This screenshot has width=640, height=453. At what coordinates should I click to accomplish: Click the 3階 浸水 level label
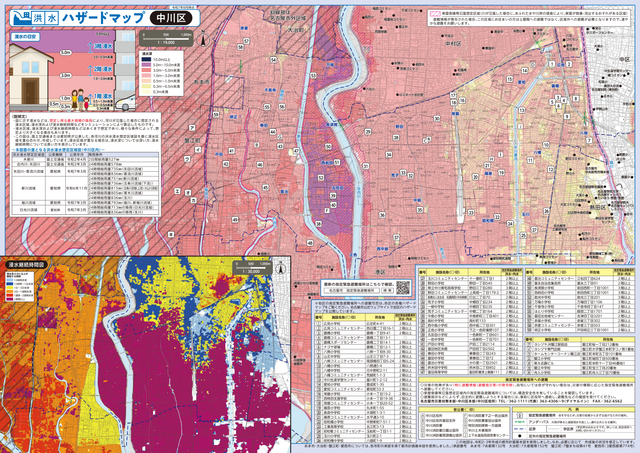103,47
